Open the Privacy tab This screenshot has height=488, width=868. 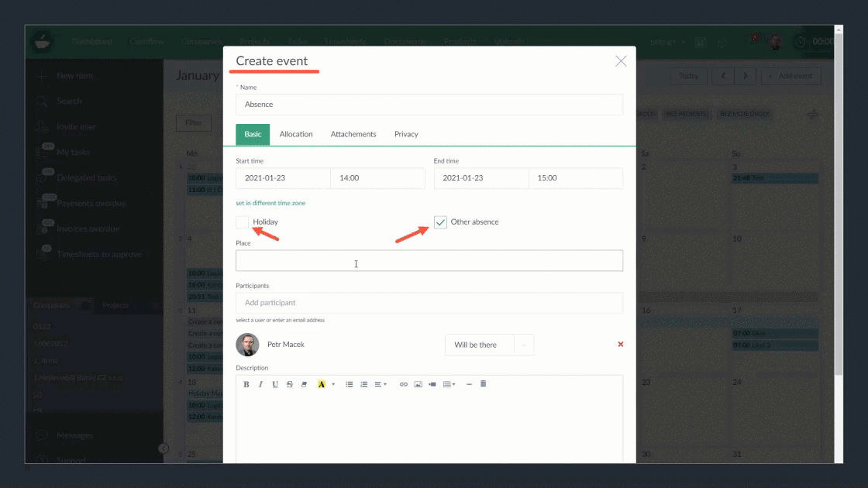[x=406, y=134]
